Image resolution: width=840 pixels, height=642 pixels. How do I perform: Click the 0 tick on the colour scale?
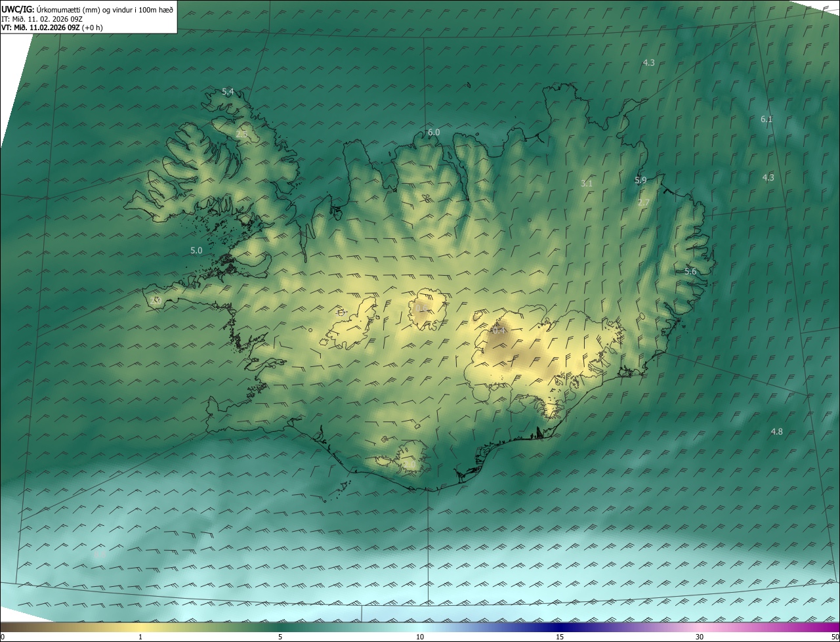[x=3, y=637]
